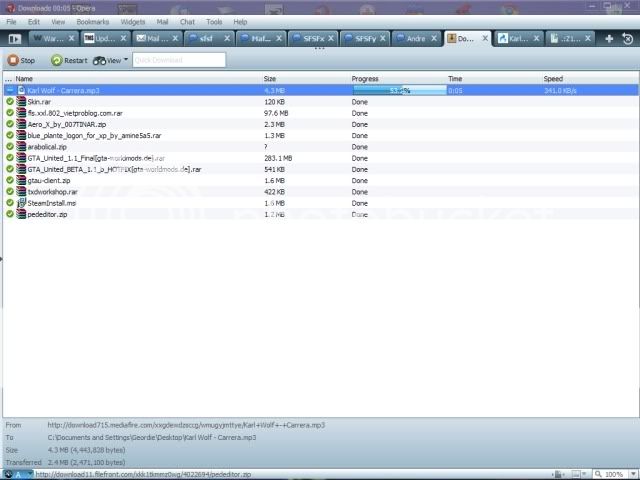640x480 pixels.
Task: Click green done checkmark for arabolical.zip
Action: (10, 147)
